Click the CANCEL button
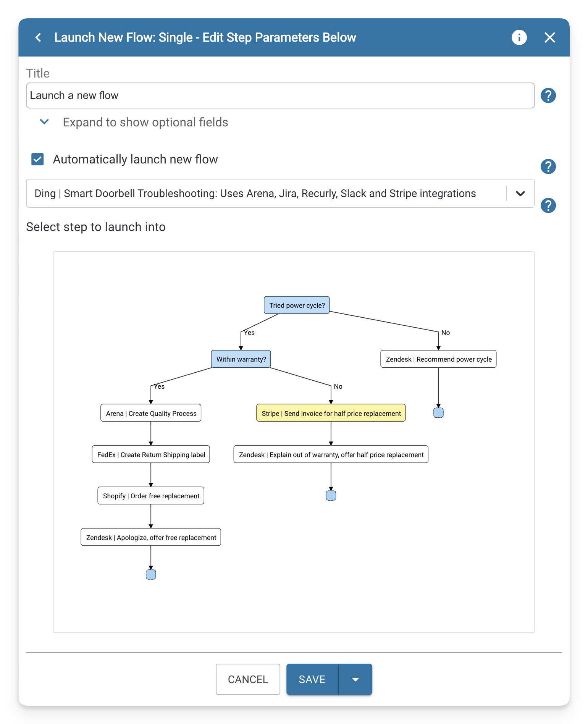Image resolution: width=588 pixels, height=724 pixels. coord(248,679)
